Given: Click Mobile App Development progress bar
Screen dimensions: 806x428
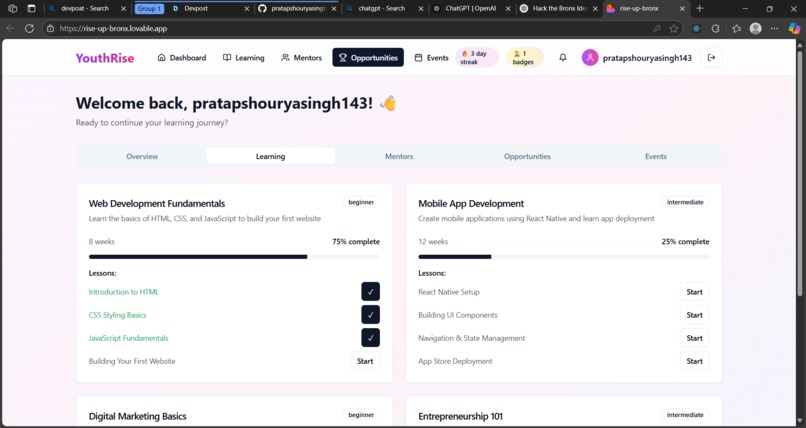Looking at the screenshot, I should coord(564,257).
